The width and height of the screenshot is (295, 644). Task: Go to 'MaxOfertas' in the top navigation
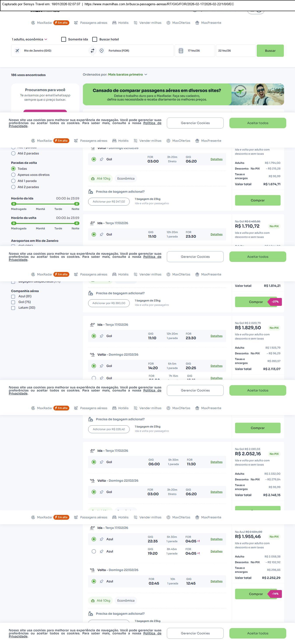pos(178,23)
